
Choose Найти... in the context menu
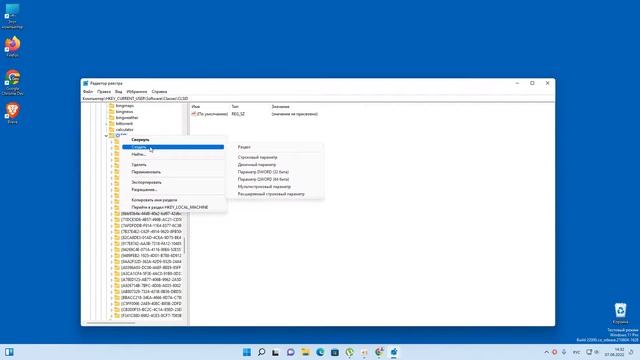pos(173,154)
